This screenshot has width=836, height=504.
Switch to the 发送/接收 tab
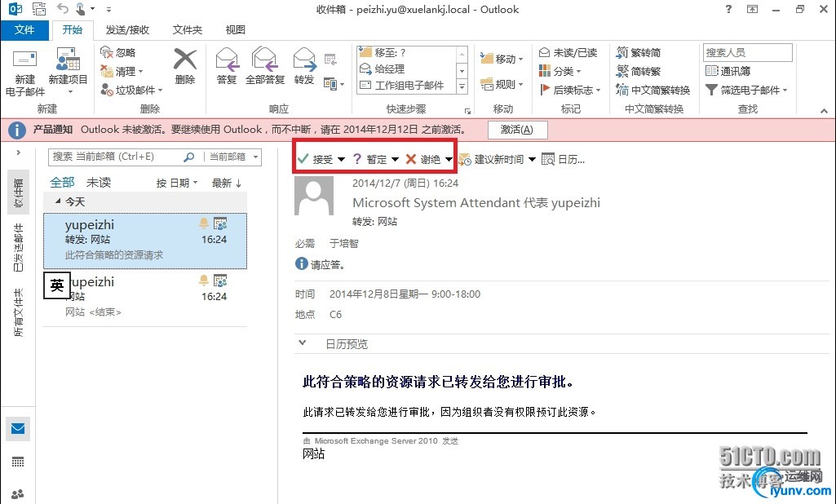127,30
